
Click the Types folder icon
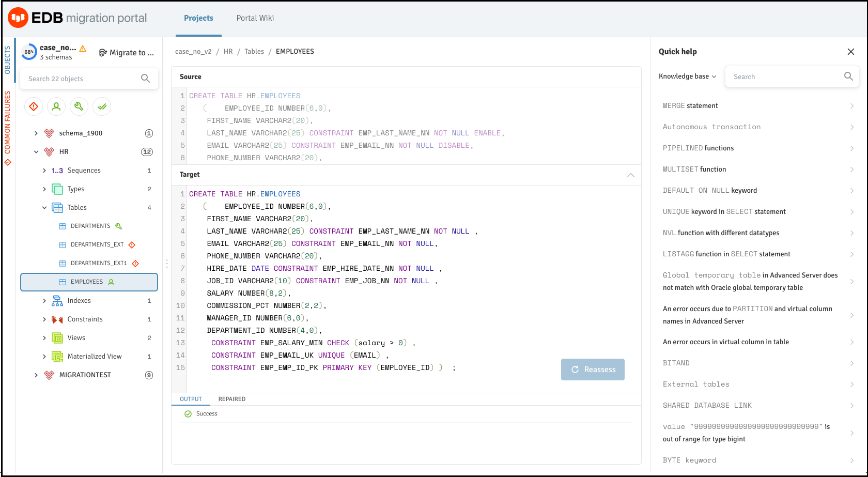(x=57, y=189)
